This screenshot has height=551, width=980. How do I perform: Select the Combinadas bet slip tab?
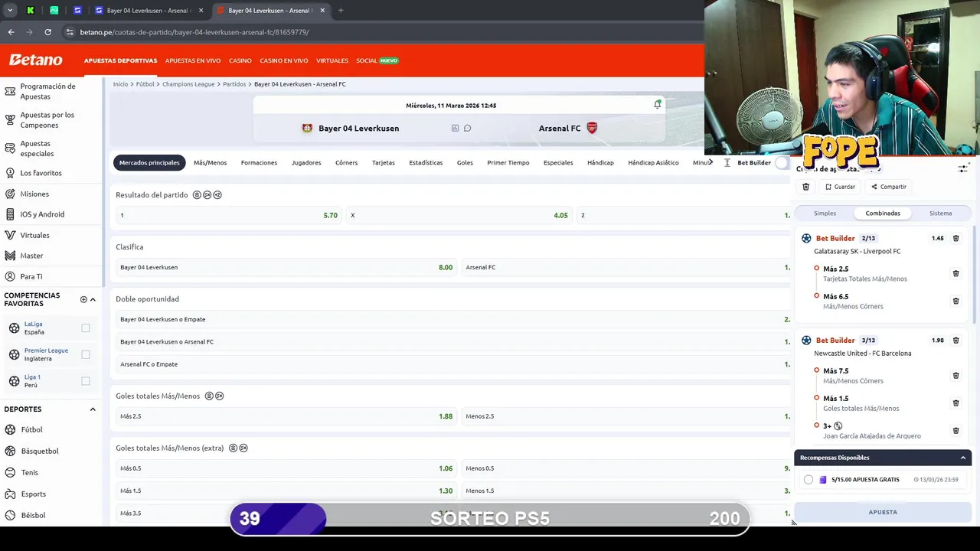point(883,214)
